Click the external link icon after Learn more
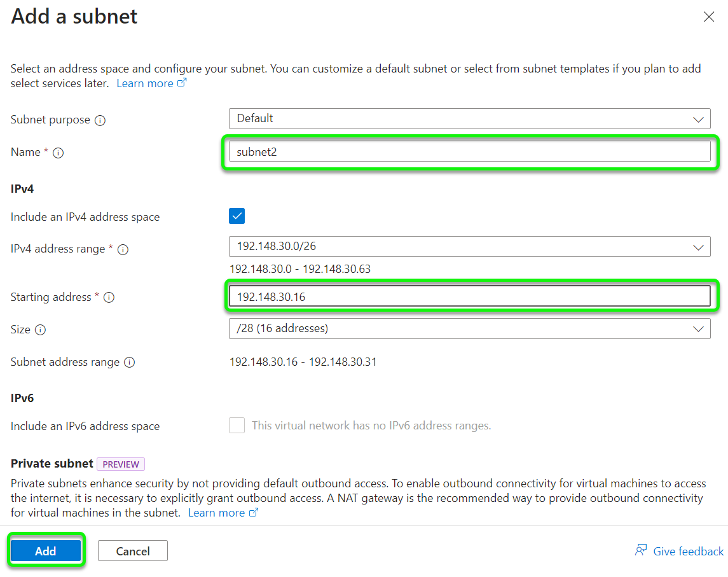This screenshot has width=728, height=577. (x=182, y=82)
